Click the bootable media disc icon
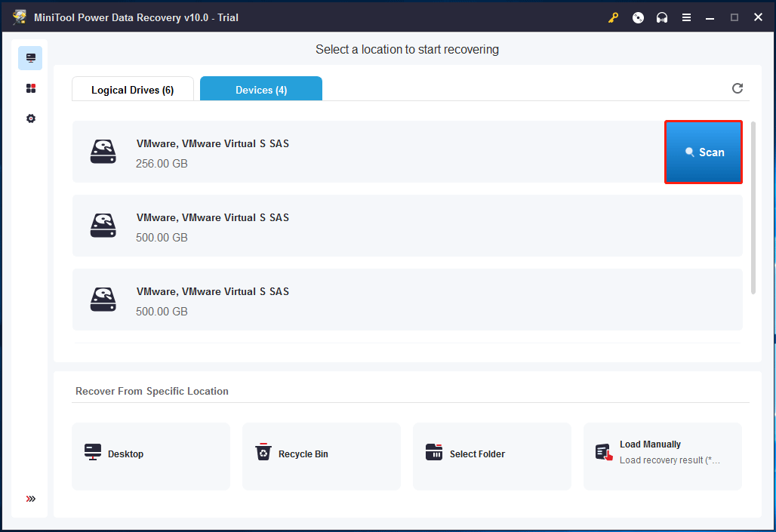This screenshot has width=776, height=532. pos(638,18)
